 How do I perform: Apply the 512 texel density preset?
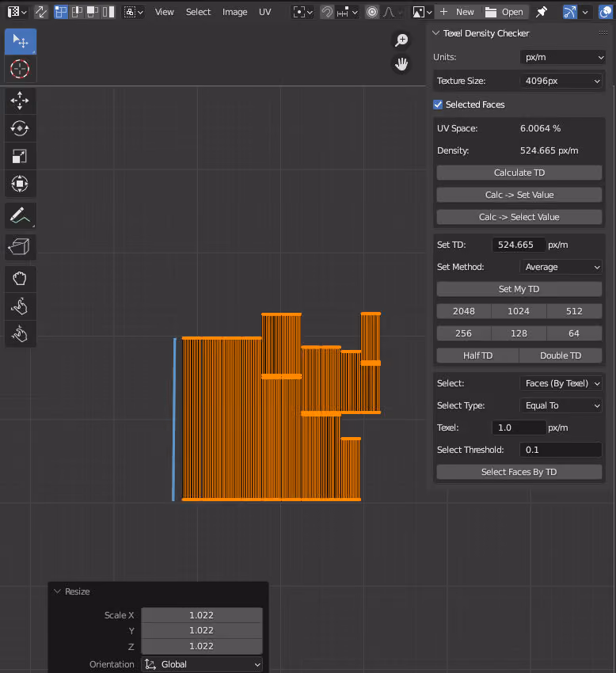tap(574, 311)
